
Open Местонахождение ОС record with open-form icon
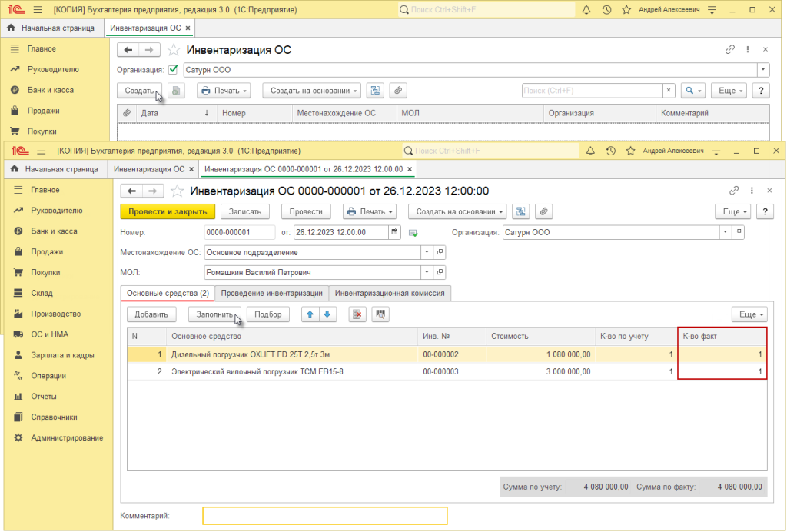pos(440,252)
